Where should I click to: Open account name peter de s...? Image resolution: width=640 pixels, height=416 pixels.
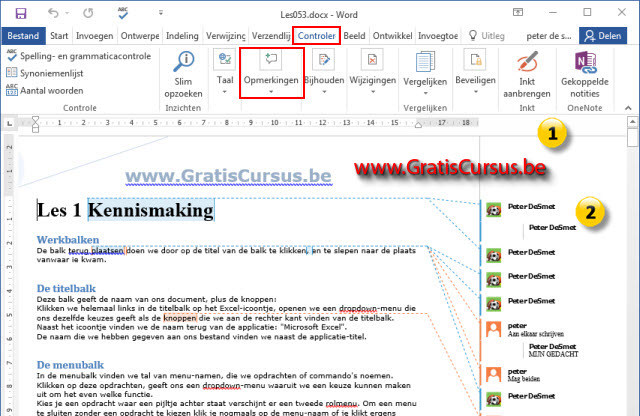click(x=549, y=36)
